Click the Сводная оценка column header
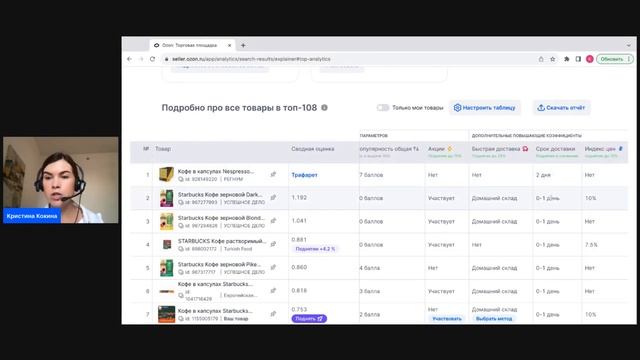The image size is (640, 360). click(313, 149)
